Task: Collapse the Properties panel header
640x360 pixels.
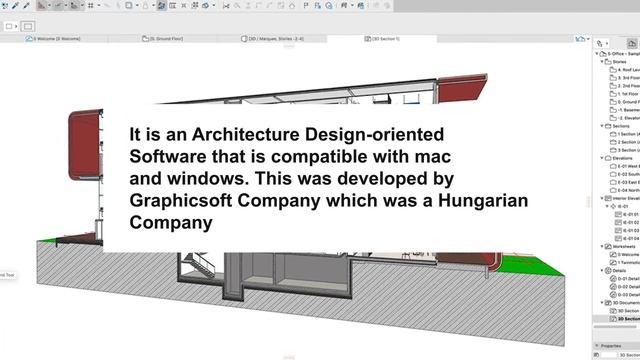Action: click(598, 346)
